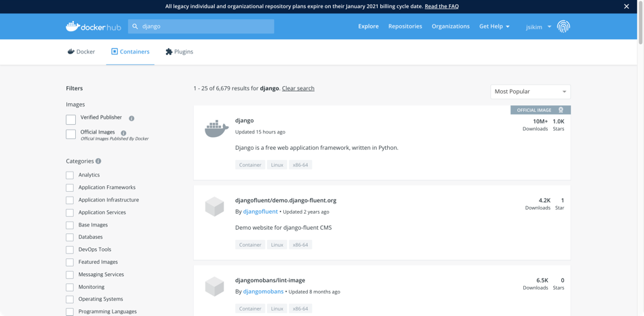This screenshot has width=644, height=316.
Task: Click the Clear search link
Action: [298, 88]
